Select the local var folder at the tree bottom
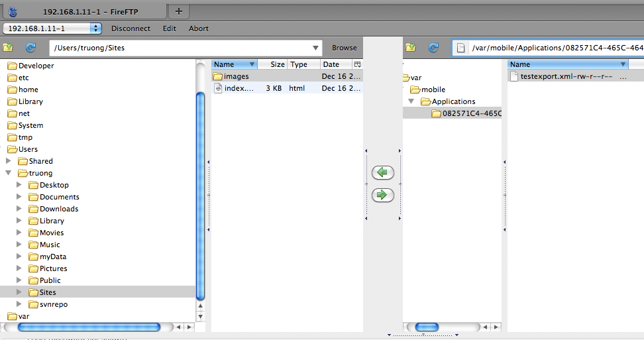Screen dimensions: 644x340 pyautogui.click(x=23, y=316)
